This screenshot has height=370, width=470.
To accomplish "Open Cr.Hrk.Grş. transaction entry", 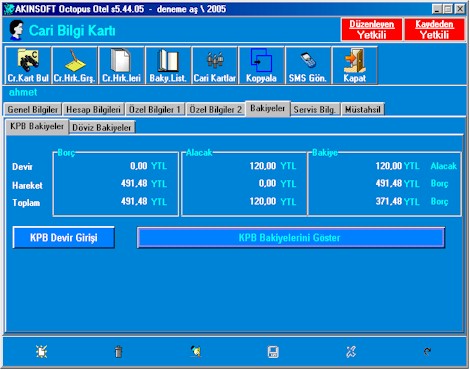I will click(x=75, y=65).
